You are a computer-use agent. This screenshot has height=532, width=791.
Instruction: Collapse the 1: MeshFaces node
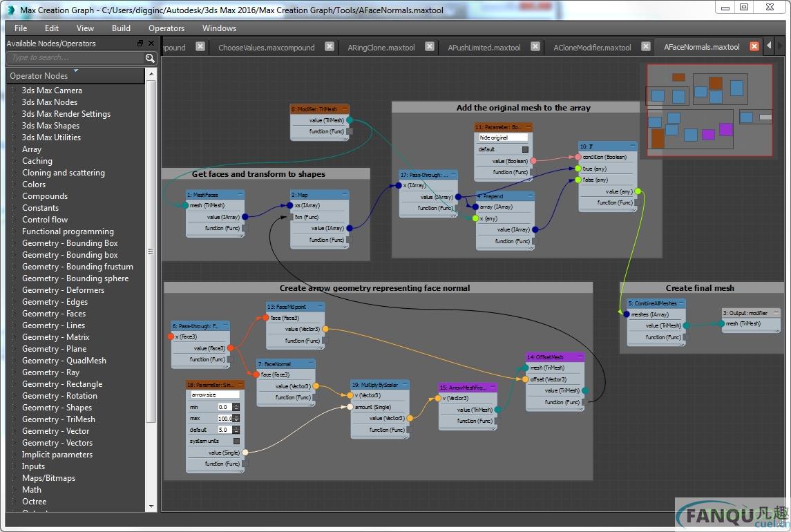tap(240, 194)
